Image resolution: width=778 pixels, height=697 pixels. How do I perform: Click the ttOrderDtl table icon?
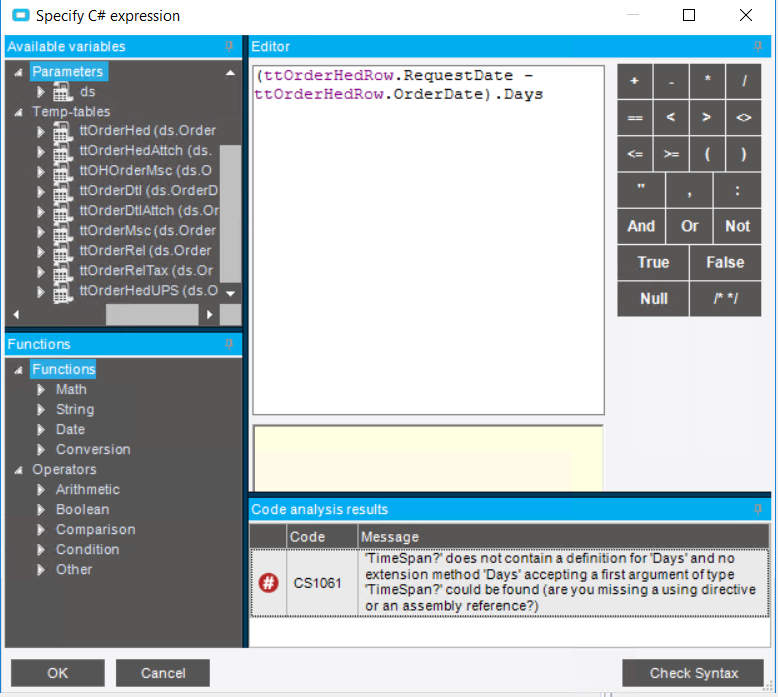(x=63, y=191)
